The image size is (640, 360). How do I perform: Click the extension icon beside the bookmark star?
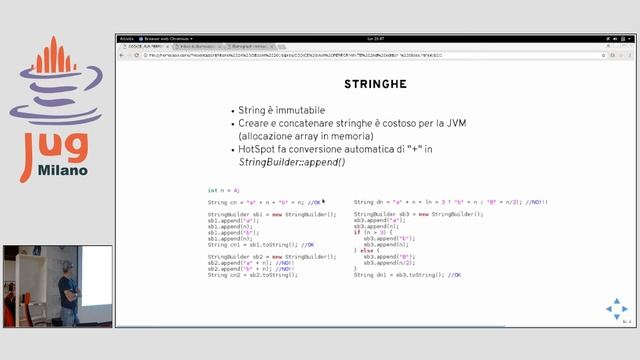(612, 55)
